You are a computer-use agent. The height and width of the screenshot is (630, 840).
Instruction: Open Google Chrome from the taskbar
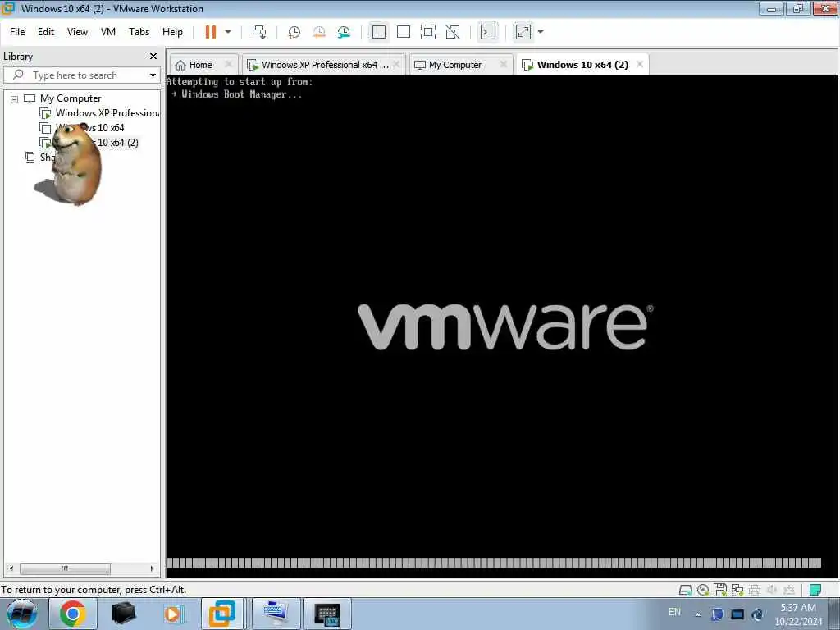(73, 614)
